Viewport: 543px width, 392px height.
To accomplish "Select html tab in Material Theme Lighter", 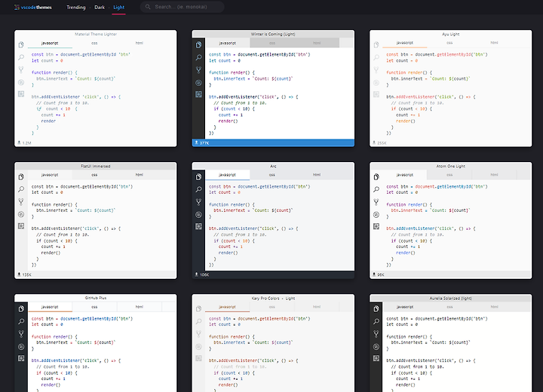I will coord(140,43).
